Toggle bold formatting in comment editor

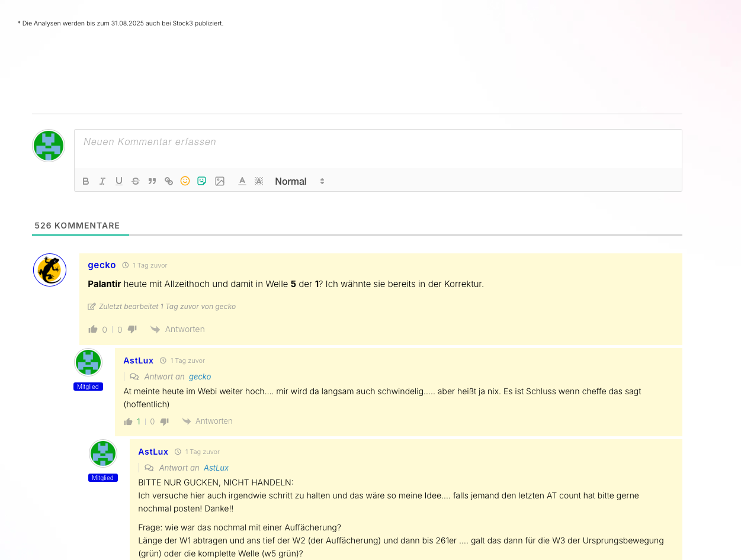tap(86, 181)
